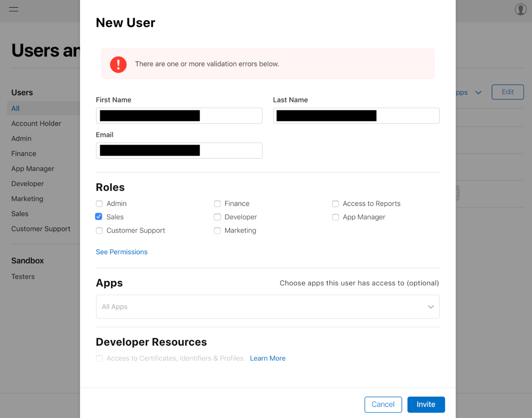532x418 pixels.
Task: Select Account Holder in the Users sidebar
Action: click(36, 123)
